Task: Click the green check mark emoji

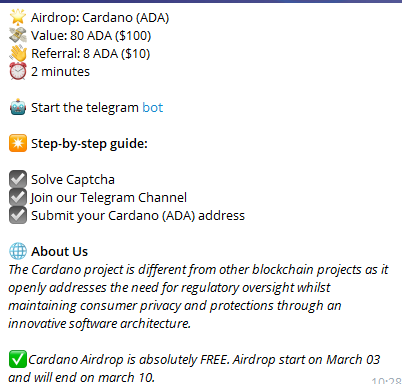Action: (x=18, y=359)
